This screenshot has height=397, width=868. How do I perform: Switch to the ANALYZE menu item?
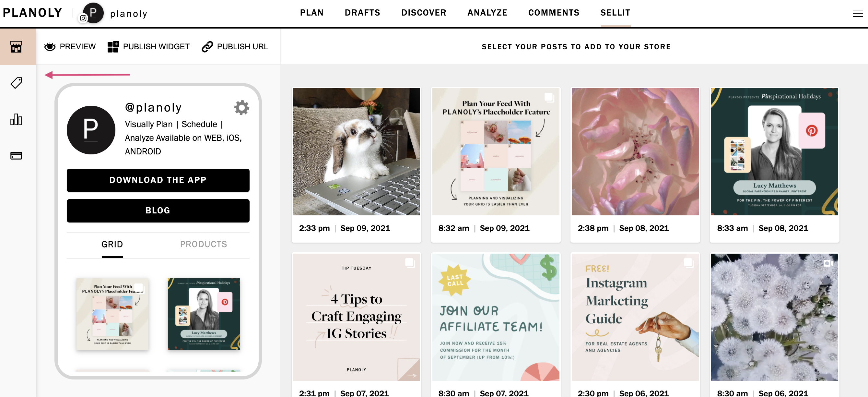(x=487, y=13)
